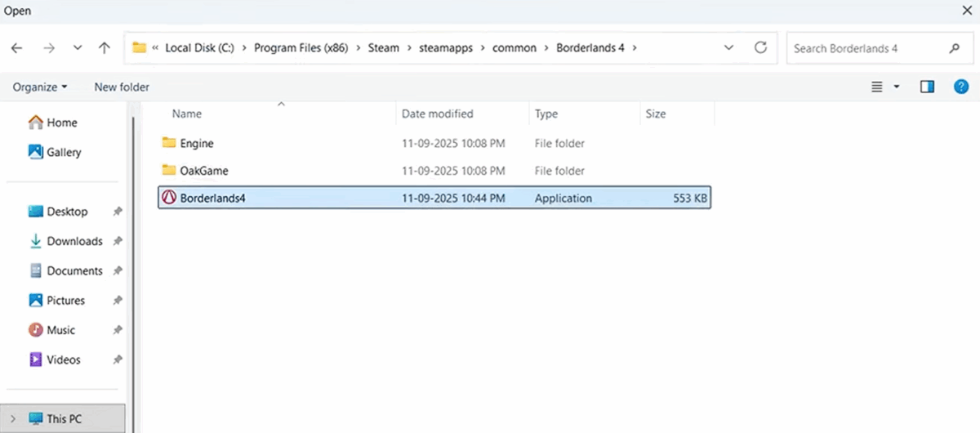Navigate to steamapps breadcrumb

tap(446, 48)
